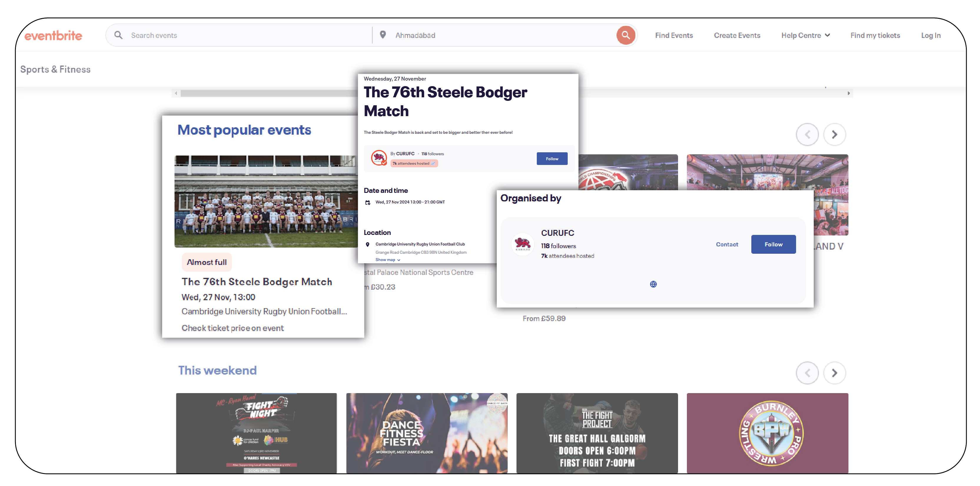Screen dimensions: 980x486
Task: Go to previous Most popular events
Action: coord(807,135)
